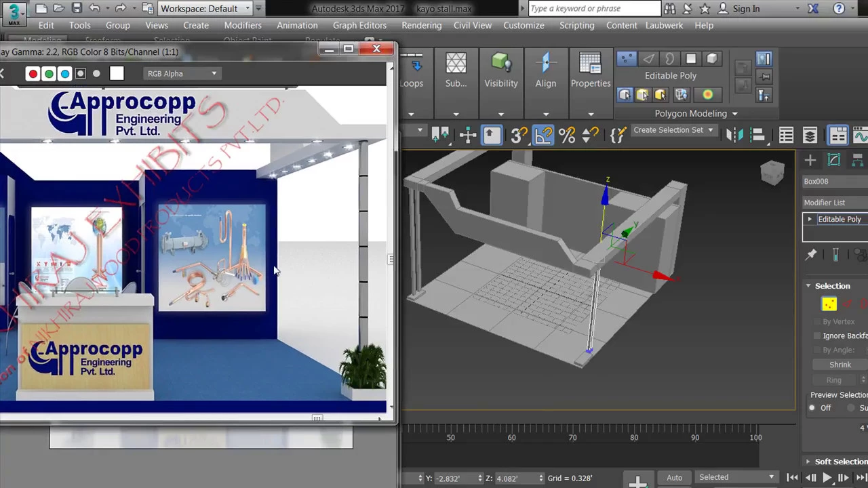Select Edge sub-object mode in ribbon

click(648, 59)
